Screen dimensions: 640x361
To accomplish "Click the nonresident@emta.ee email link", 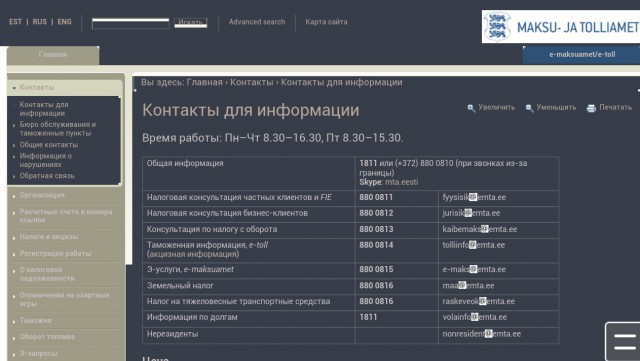I will 482,334.
